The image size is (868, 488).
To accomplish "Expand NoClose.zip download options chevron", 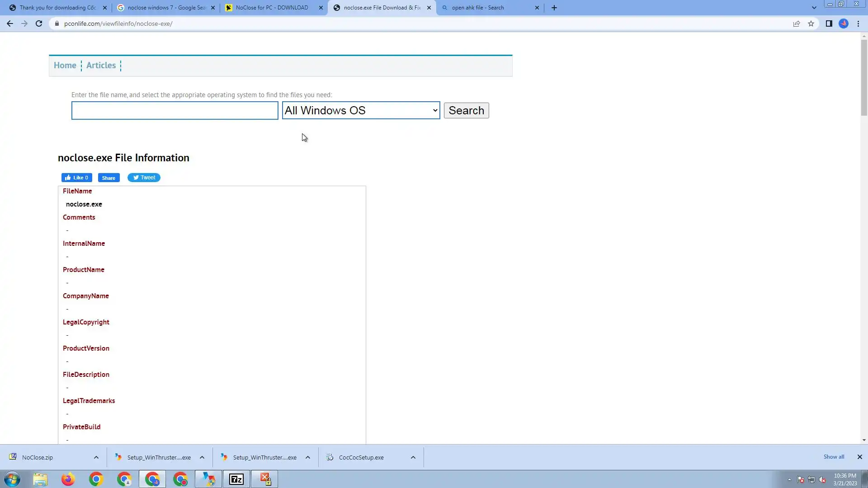I will (x=96, y=457).
